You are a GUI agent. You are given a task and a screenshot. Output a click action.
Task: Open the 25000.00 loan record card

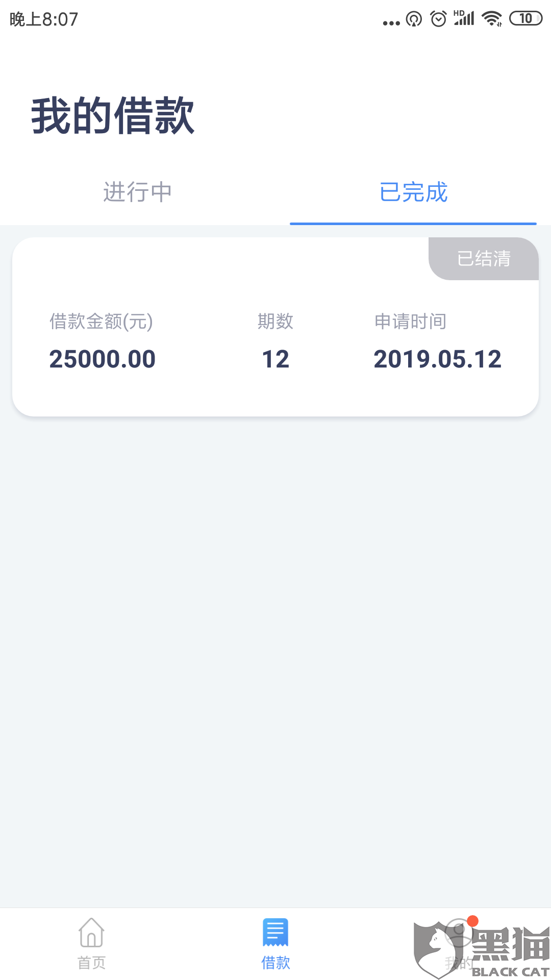click(x=275, y=327)
